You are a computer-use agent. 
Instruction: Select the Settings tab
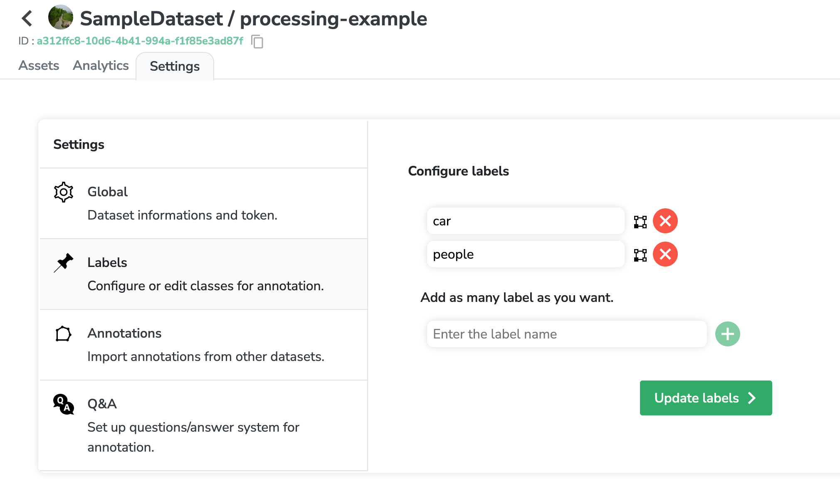pyautogui.click(x=175, y=67)
